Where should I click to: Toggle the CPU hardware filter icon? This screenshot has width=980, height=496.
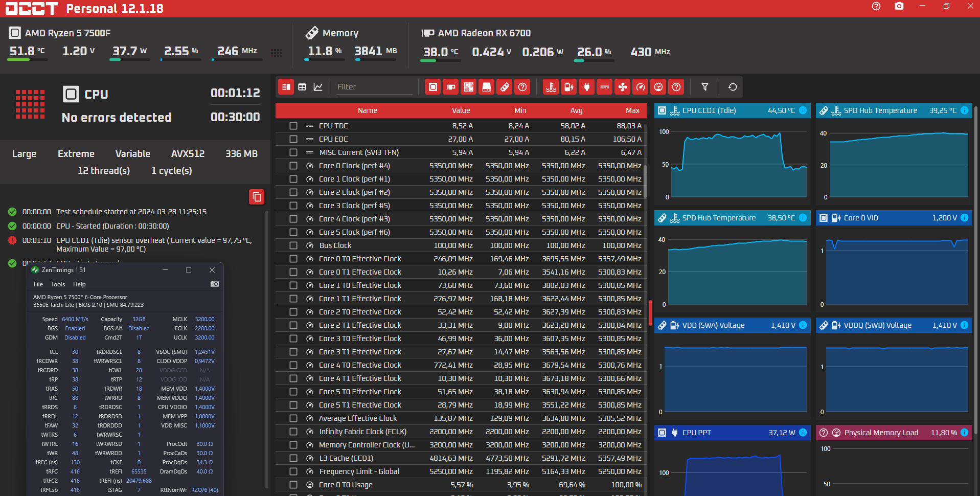coord(432,87)
